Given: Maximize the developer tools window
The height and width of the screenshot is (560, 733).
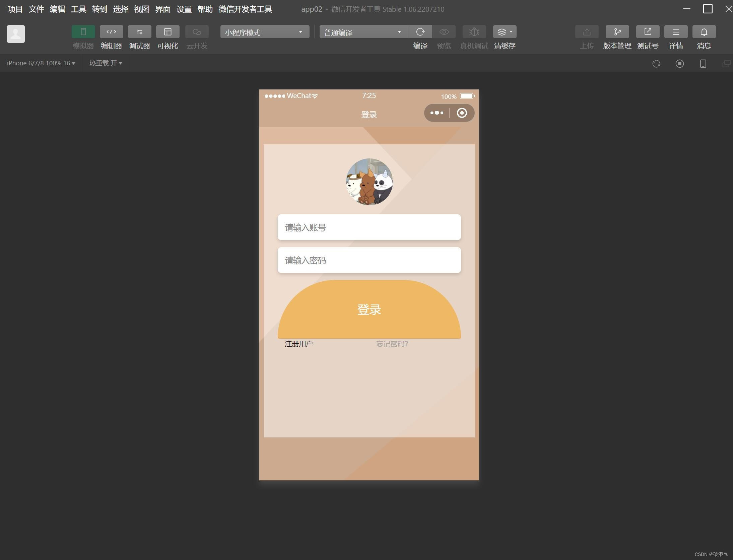Looking at the screenshot, I should click(x=708, y=9).
